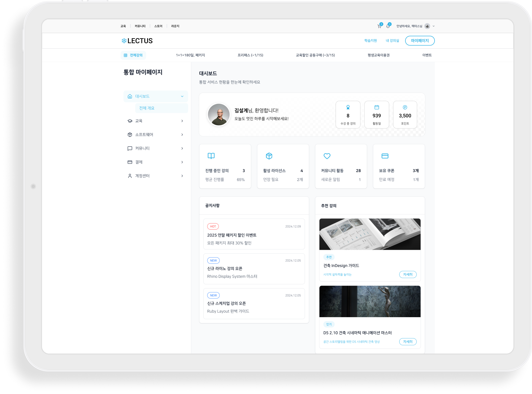Collapse the 대시보드 sidebar menu
The image size is (532, 394).
point(182,96)
